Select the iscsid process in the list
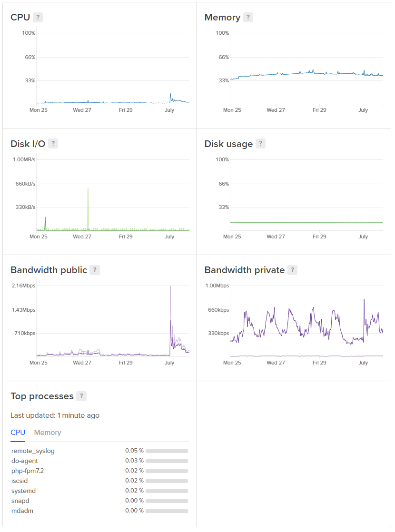 (20, 481)
